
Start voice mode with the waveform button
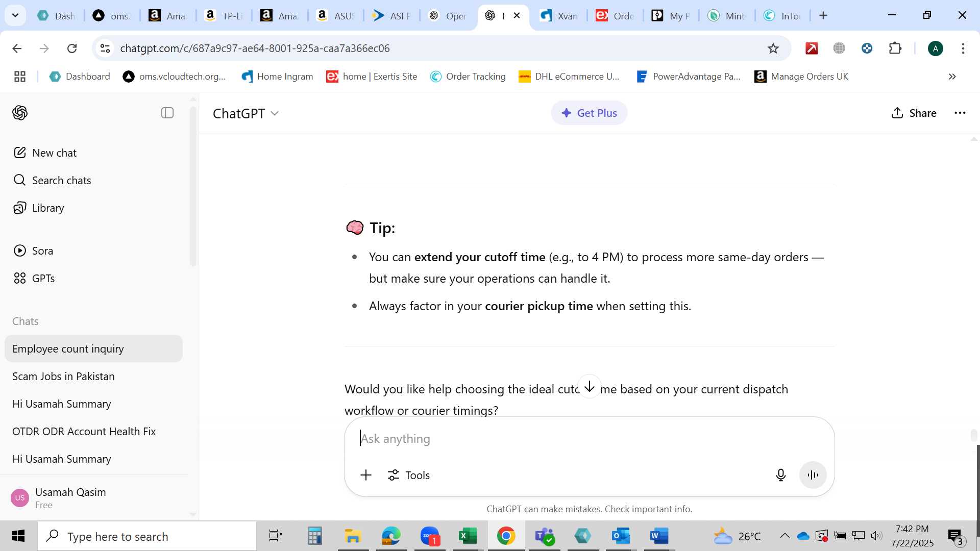point(813,475)
